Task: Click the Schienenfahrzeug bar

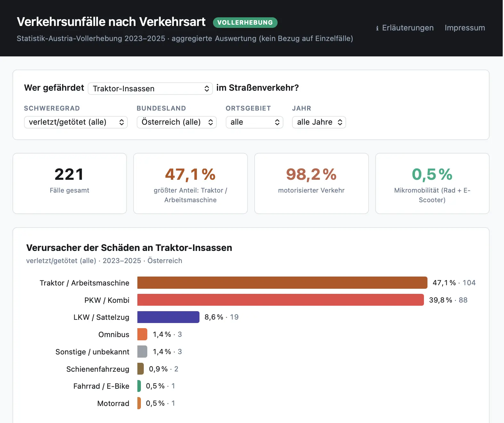Action: point(141,369)
